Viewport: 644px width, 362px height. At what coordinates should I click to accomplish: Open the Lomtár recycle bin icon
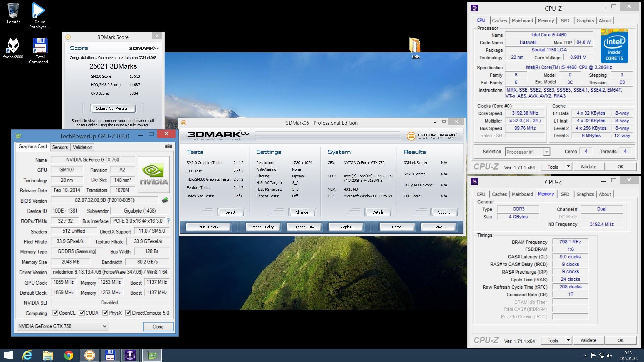(x=13, y=13)
